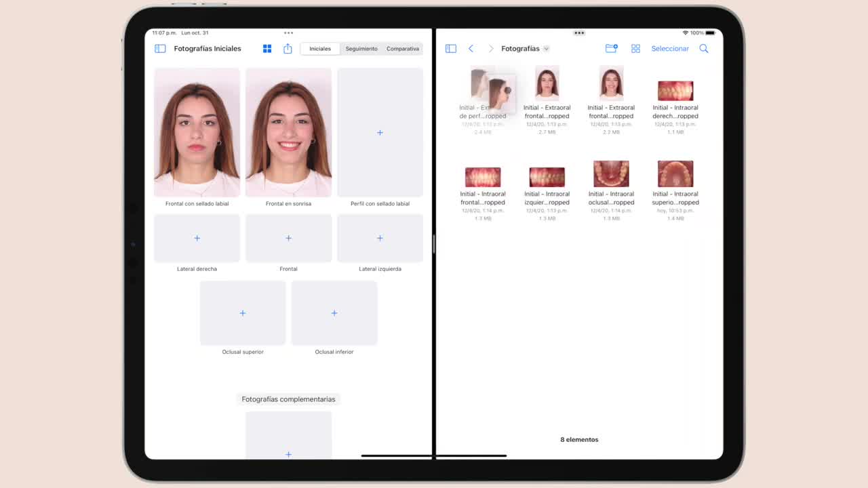Go forward in Files app
The image size is (868, 488).
[x=491, y=49]
